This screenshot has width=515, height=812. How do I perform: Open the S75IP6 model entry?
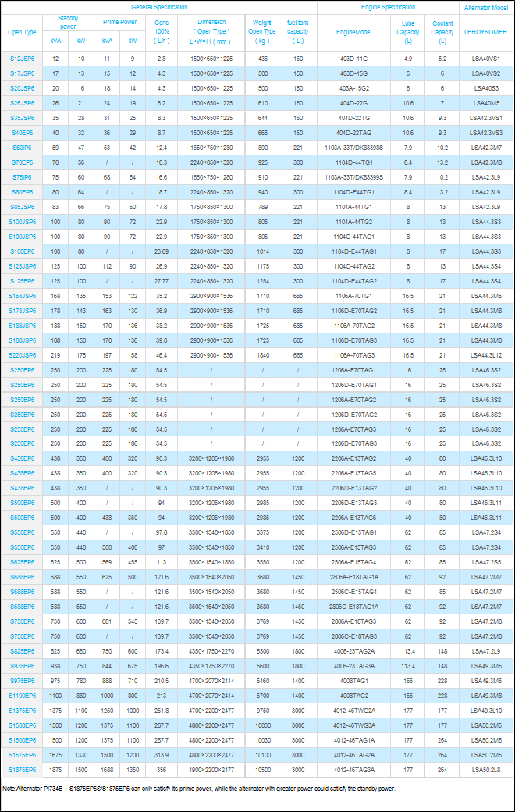[22, 177]
